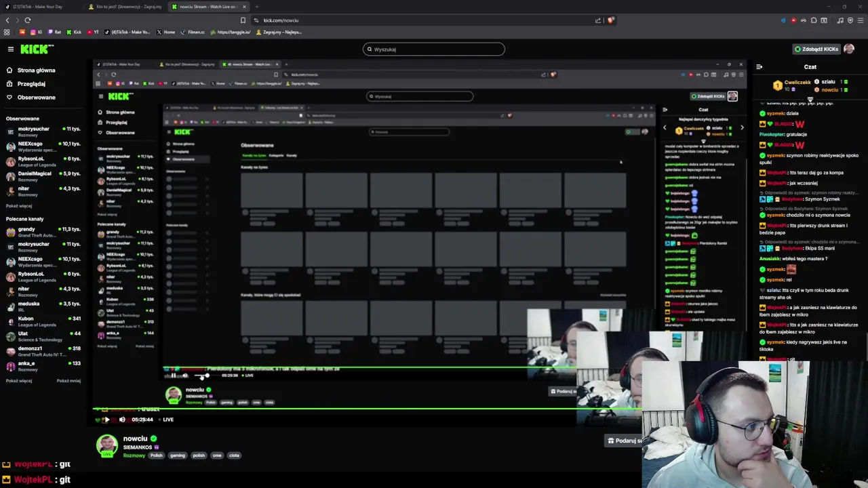Click the lowercase polish tag under the stream
Screen dimensions: 868x488
point(199,455)
